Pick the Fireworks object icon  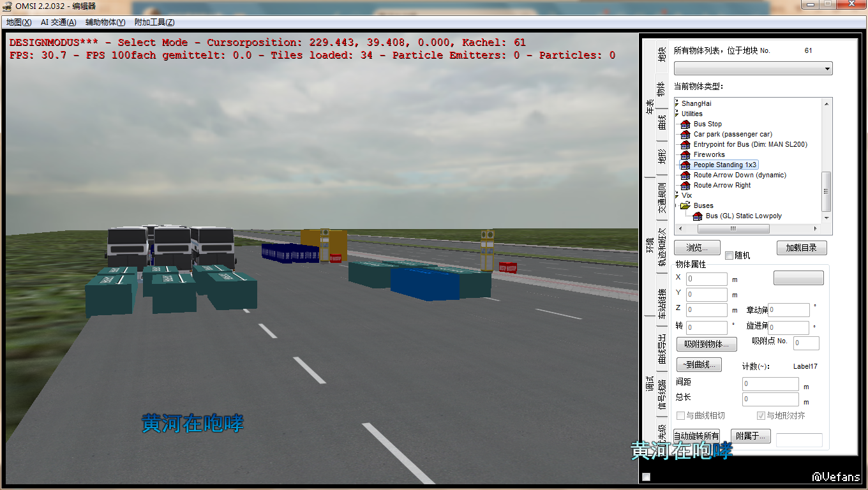point(685,154)
